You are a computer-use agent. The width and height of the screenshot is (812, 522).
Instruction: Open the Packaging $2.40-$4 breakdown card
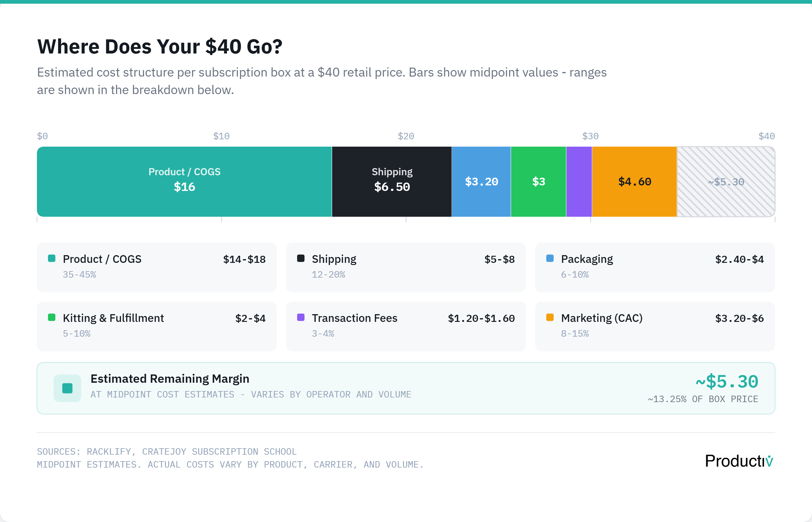655,267
